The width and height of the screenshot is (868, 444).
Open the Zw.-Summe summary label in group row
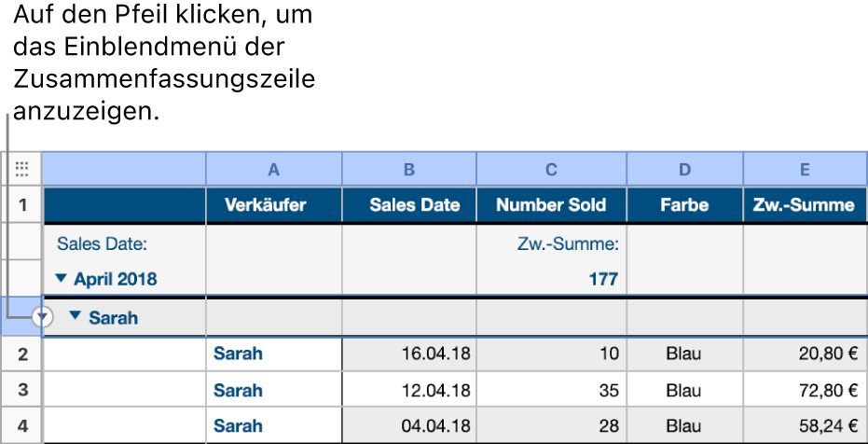click(x=568, y=244)
